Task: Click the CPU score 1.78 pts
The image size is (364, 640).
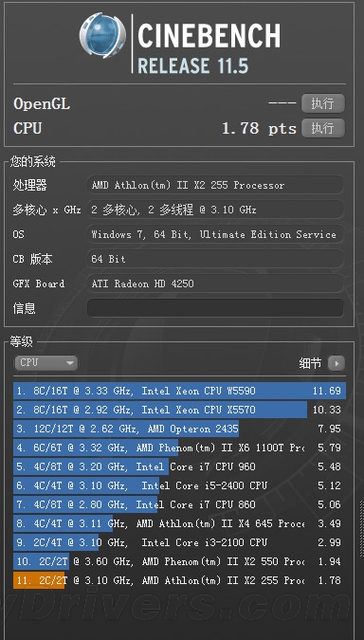Action: coord(259,129)
